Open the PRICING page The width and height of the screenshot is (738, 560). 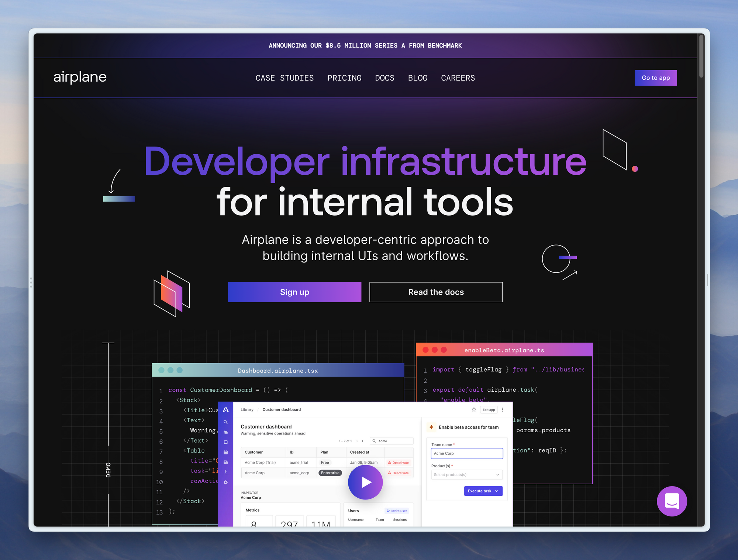pyautogui.click(x=344, y=78)
